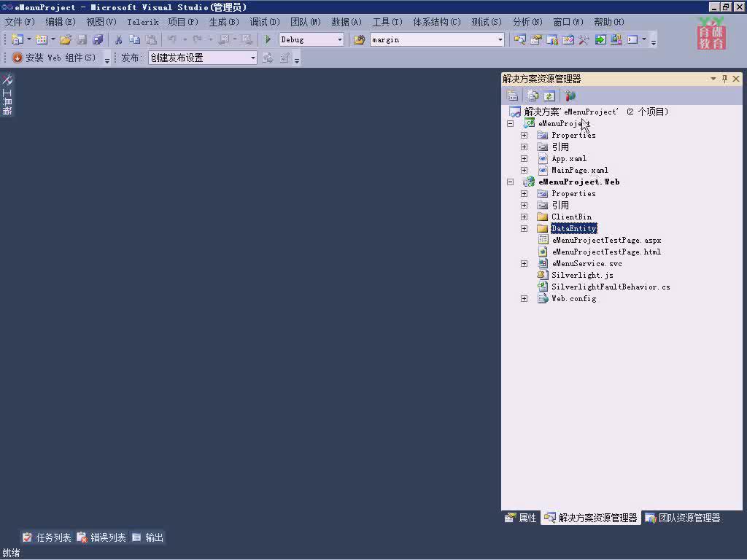
Task: Click the Undo arrow icon
Action: pyautogui.click(x=172, y=39)
